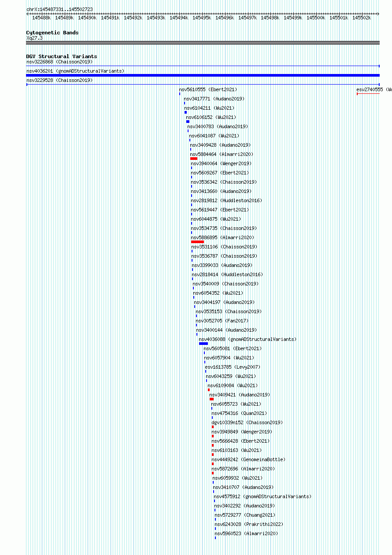Click the 145488k ruler tick label

[41, 18]
